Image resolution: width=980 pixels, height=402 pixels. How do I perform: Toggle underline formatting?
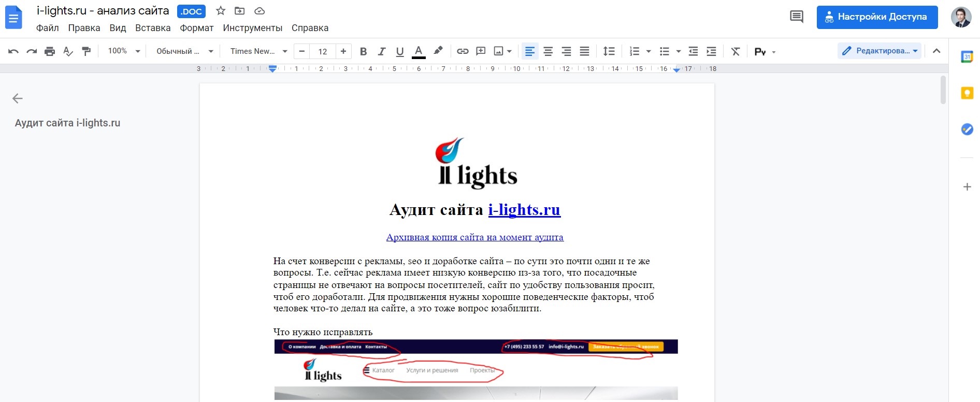click(400, 51)
